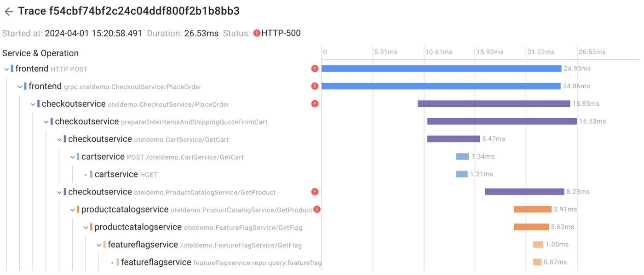Click the error icon on productcatalogservice GetProduct span
The width and height of the screenshot is (644, 275).
[318, 209]
